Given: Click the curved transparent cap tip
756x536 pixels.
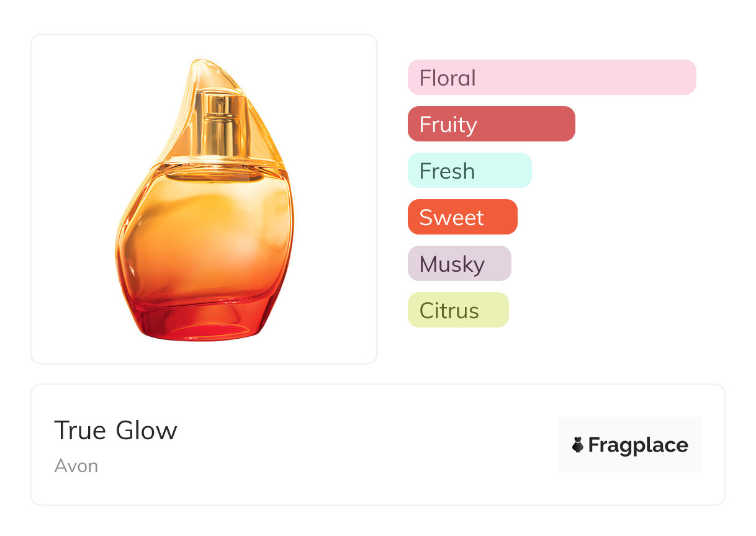Looking at the screenshot, I should 200,65.
